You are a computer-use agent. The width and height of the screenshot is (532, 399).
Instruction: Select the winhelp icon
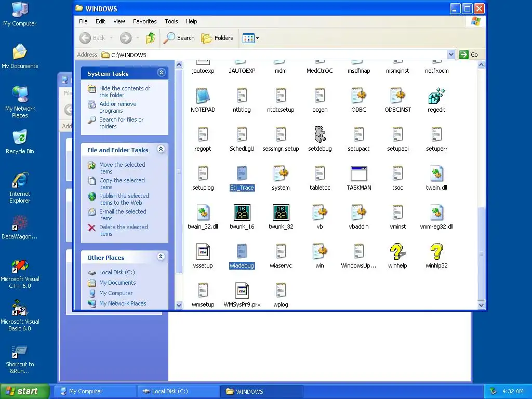pyautogui.click(x=397, y=252)
